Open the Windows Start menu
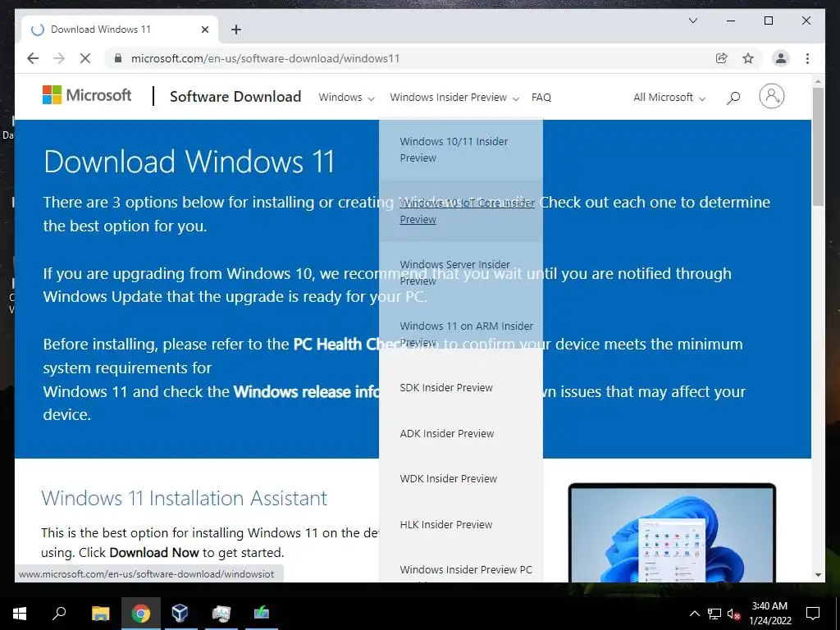This screenshot has width=840, height=630. (x=20, y=614)
